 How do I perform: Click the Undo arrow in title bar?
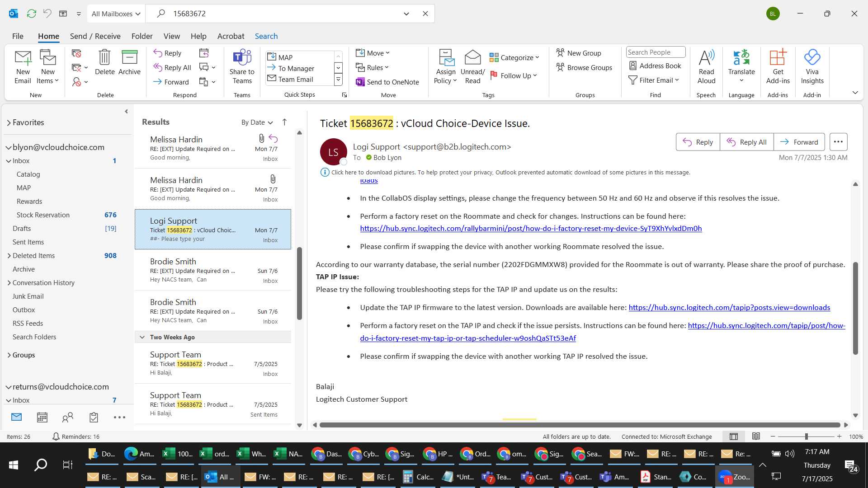(47, 14)
